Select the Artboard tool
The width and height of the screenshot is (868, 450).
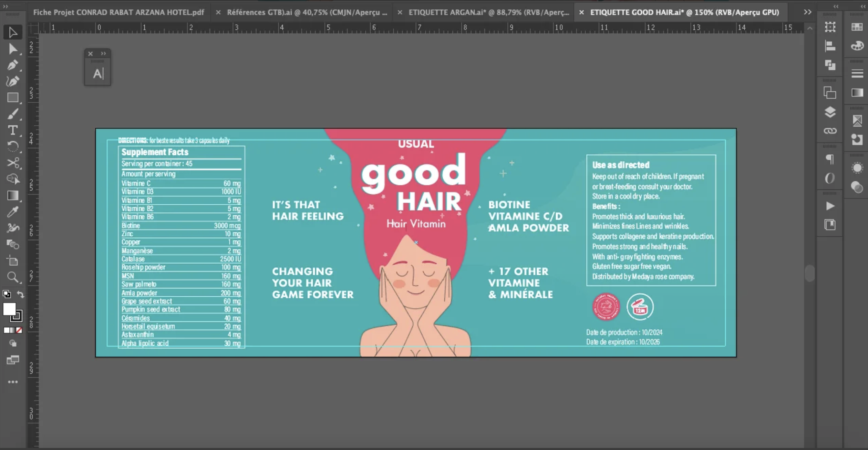point(13,261)
